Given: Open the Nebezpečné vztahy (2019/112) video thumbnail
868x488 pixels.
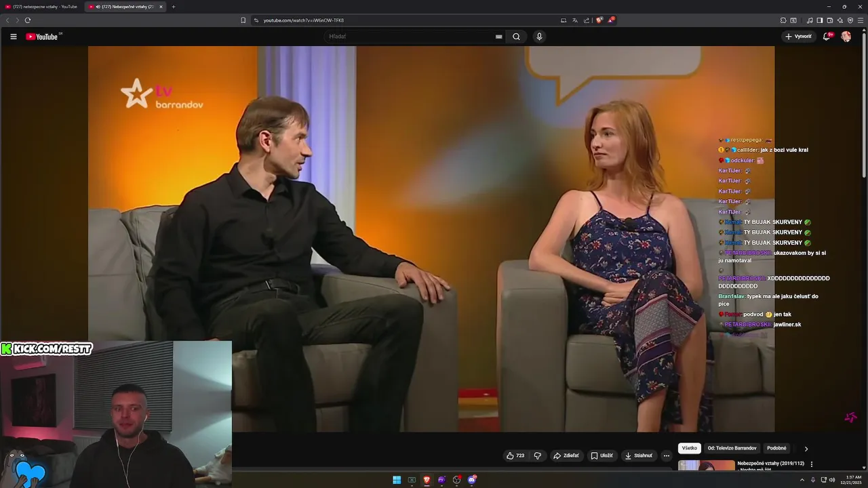Looking at the screenshot, I should click(x=706, y=466).
